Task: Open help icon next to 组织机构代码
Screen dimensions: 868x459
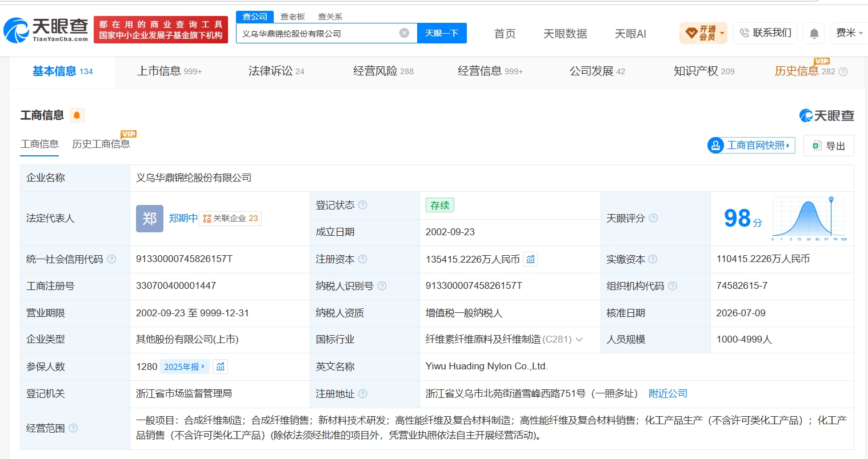Action: (x=673, y=286)
